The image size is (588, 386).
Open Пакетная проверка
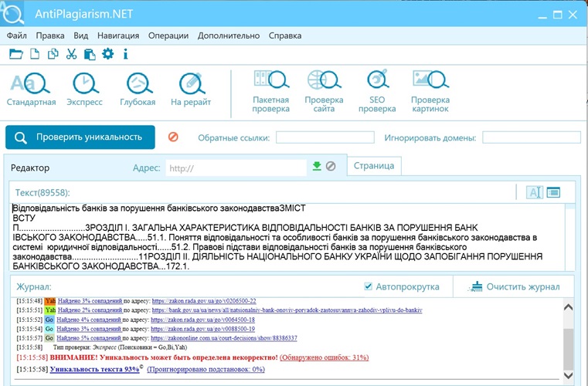(x=270, y=91)
